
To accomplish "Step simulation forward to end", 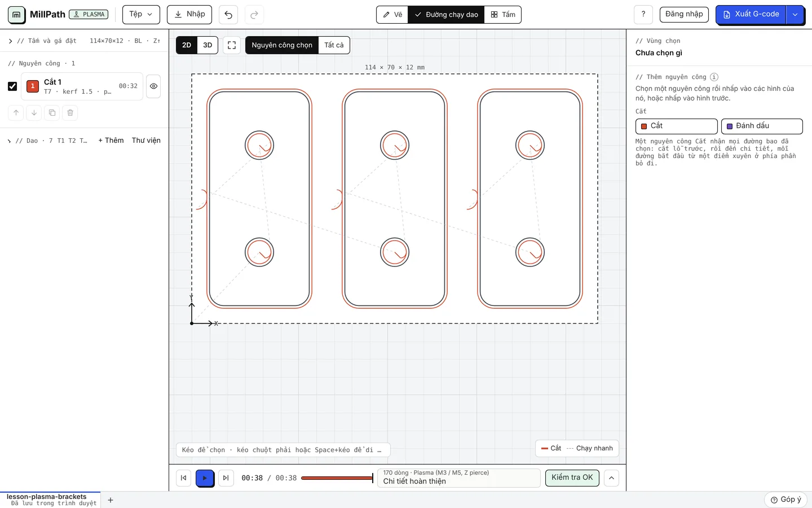I will click(226, 478).
